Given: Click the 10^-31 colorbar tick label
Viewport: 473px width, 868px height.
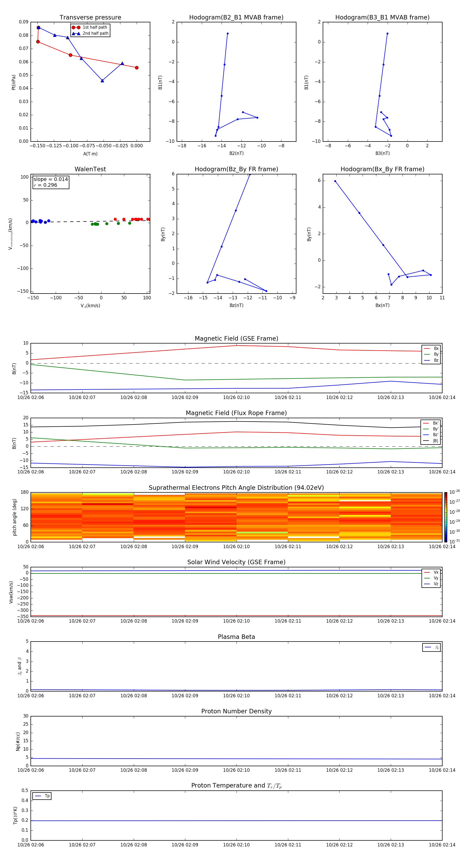Looking at the screenshot, I should click(x=455, y=542).
